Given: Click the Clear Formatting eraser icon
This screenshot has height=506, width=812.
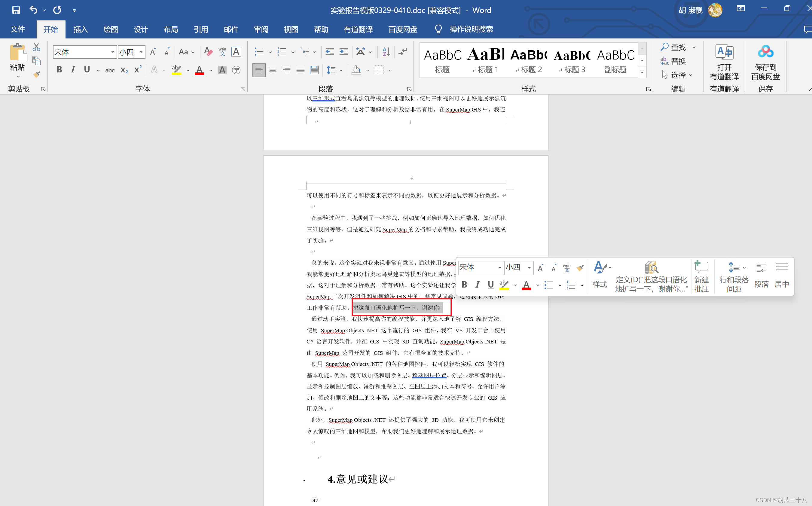Looking at the screenshot, I should (208, 52).
